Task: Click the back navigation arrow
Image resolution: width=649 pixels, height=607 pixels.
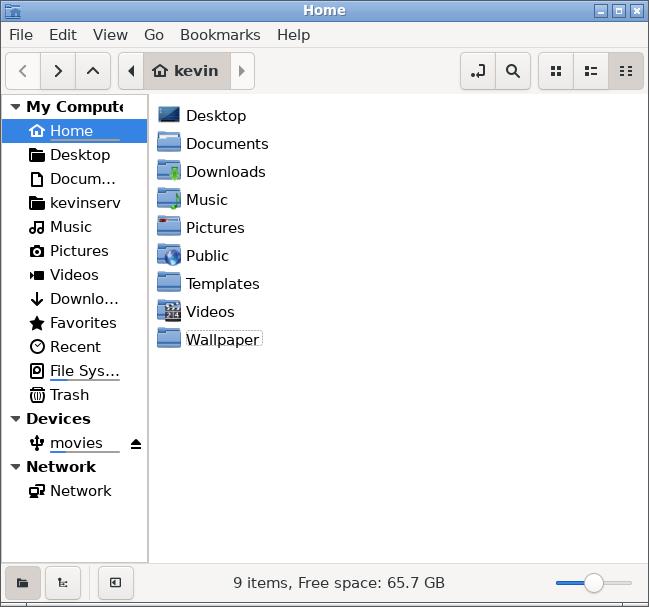Action: pos(23,71)
